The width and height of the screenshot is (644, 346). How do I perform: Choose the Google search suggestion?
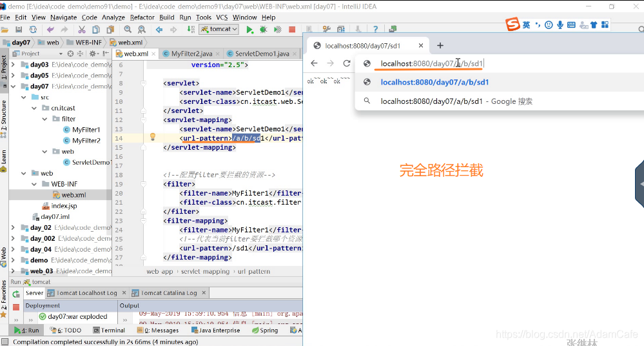coord(499,101)
